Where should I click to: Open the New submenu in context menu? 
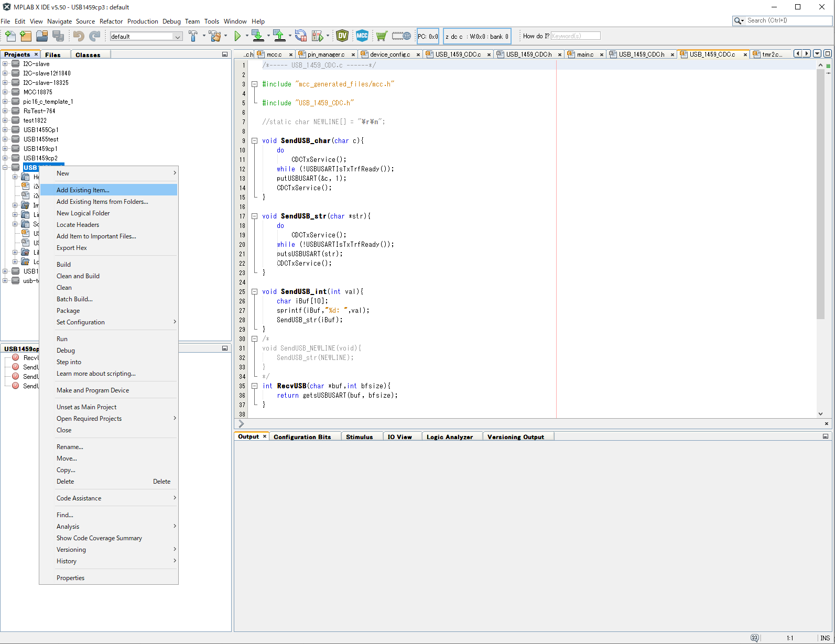click(x=109, y=173)
